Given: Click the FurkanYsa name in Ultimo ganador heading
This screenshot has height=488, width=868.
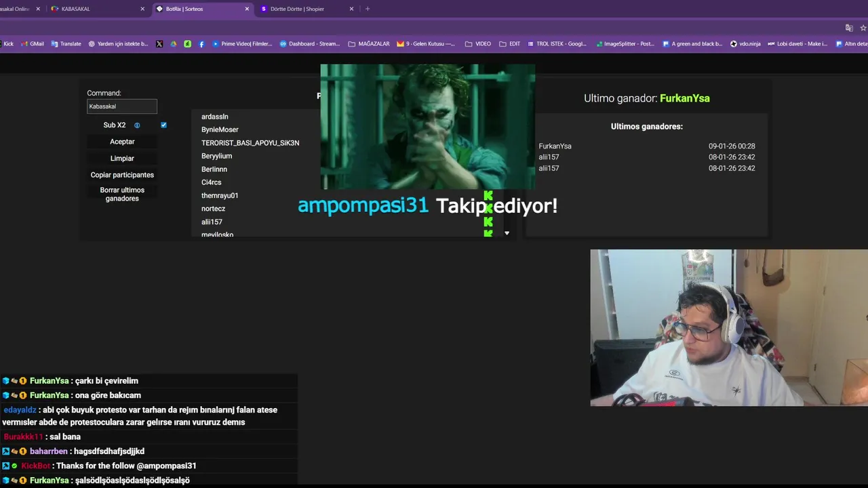Looking at the screenshot, I should point(685,98).
